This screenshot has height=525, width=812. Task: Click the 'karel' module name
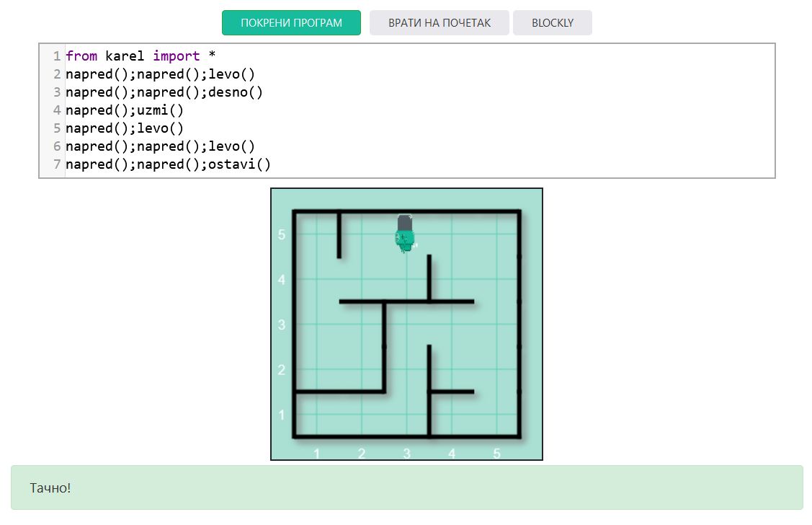125,56
